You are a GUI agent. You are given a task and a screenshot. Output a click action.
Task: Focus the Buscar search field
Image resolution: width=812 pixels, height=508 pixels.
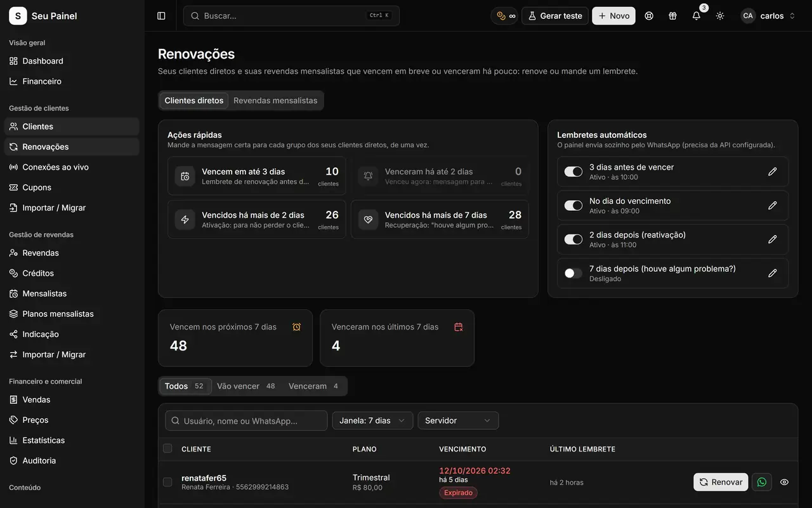[291, 16]
